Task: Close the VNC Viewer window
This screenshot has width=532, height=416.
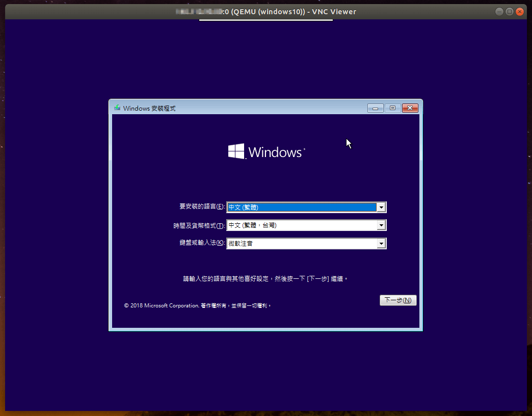Action: (520, 11)
